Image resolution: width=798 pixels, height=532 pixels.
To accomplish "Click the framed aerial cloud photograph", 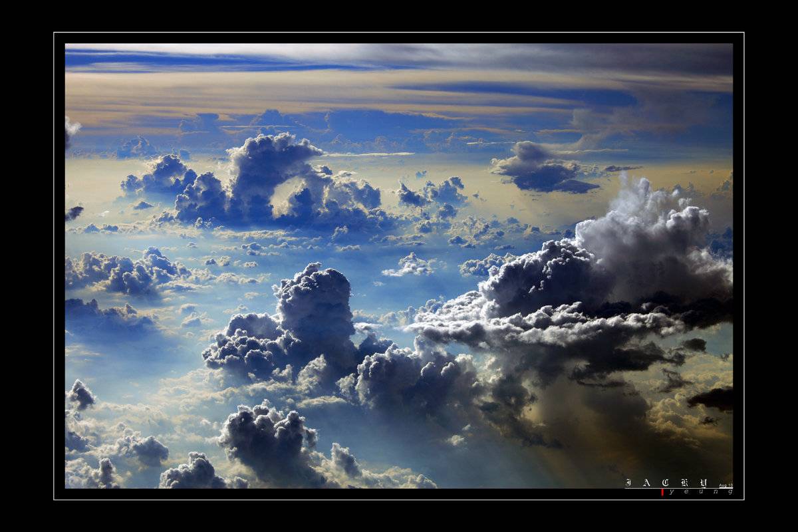I will [399, 266].
